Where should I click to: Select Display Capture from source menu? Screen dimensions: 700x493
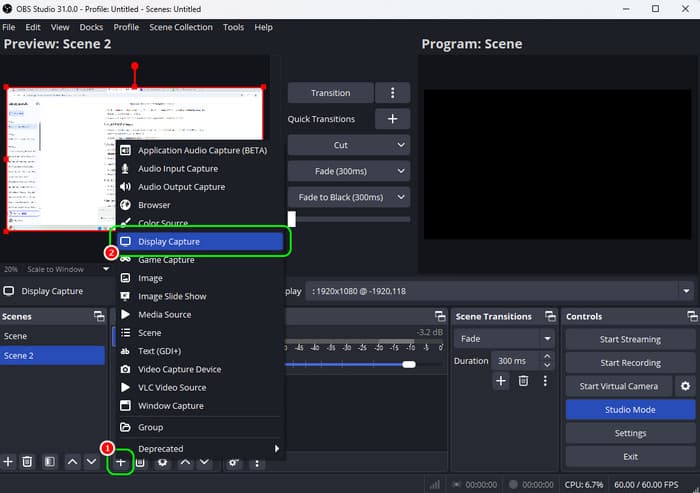pyautogui.click(x=200, y=242)
